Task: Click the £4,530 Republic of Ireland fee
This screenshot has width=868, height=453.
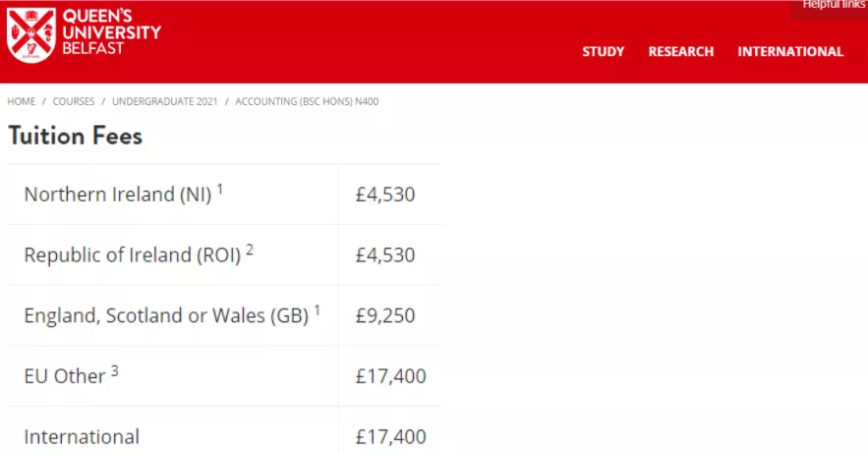Action: (385, 255)
